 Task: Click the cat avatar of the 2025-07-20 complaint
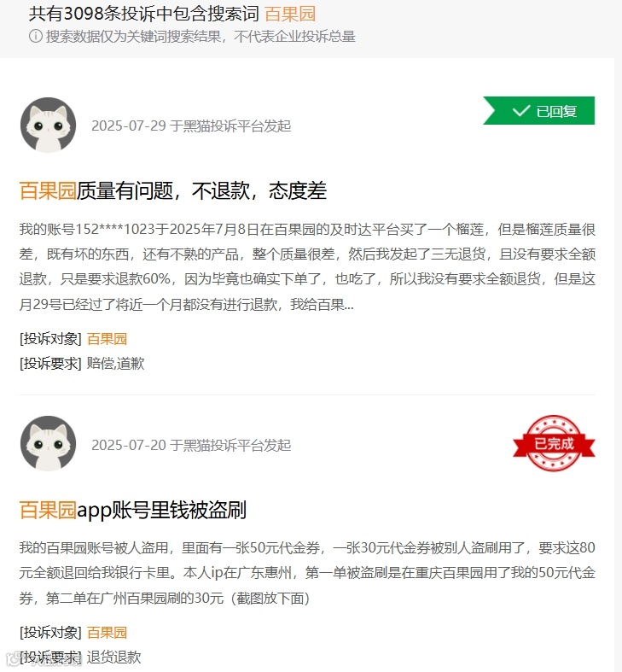coord(48,443)
